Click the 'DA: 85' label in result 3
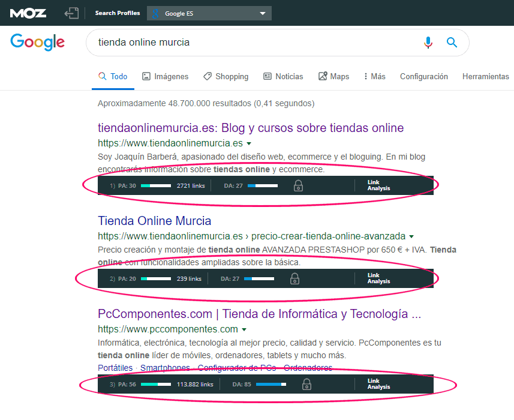Viewport: 514px width, 420px height. (242, 384)
